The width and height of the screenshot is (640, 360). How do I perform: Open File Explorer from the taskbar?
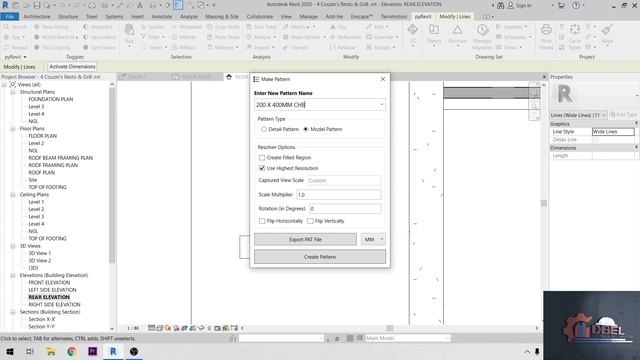point(51,351)
